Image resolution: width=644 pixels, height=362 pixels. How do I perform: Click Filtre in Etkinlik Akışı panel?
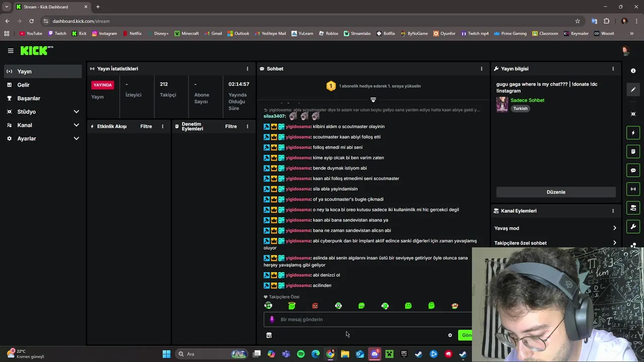click(146, 127)
